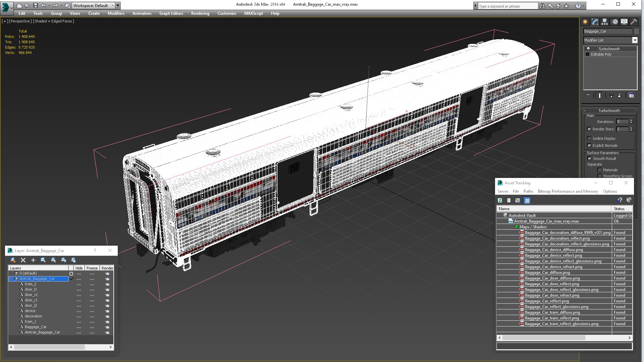
Task: Click Refresh icon in Asset Tracking toolbar
Action: [500, 200]
